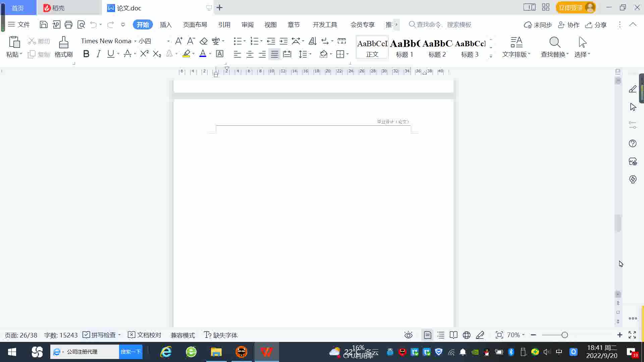Click the Undo arrow
644x362 pixels.
pyautogui.click(x=94, y=24)
